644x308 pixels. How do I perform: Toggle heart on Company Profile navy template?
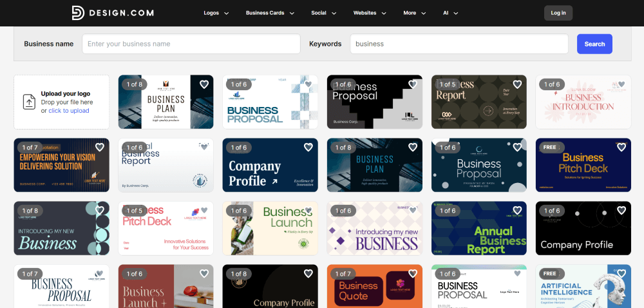pyautogui.click(x=308, y=148)
